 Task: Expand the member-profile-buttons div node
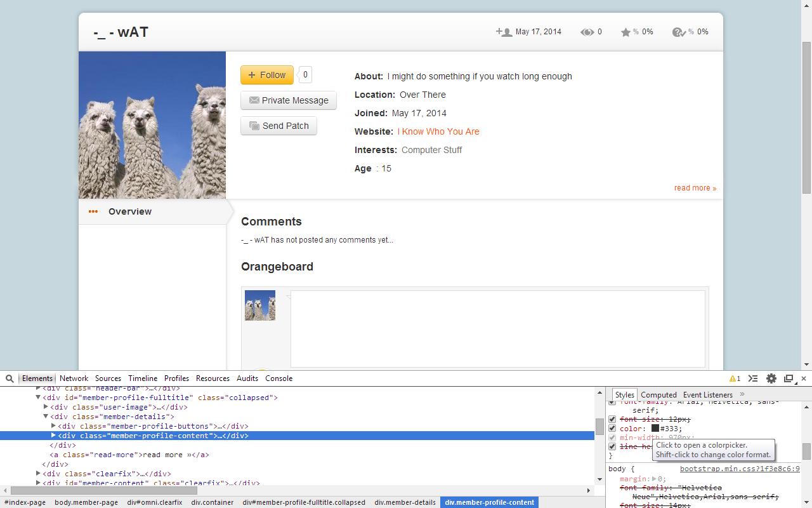coord(53,426)
